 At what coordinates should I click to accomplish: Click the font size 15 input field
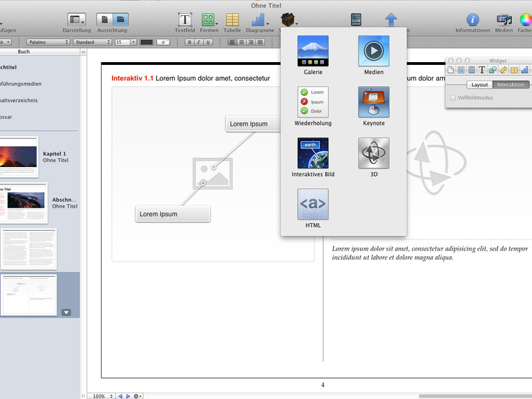122,42
